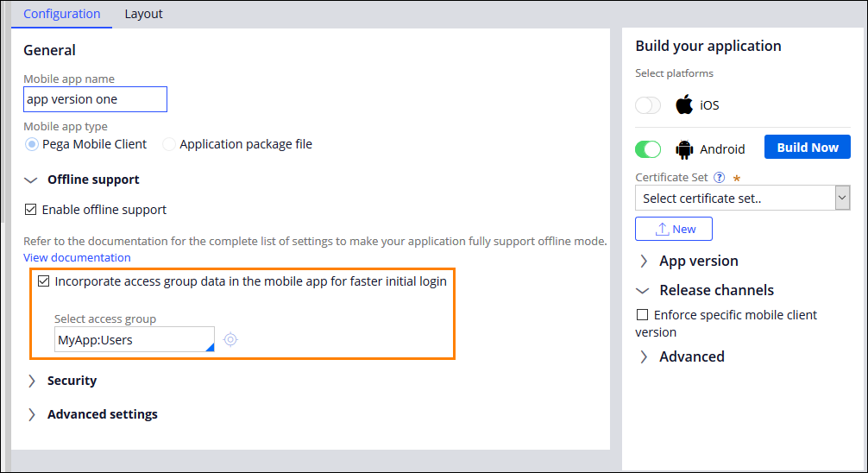Screen dimensions: 868x473
Task: Choose Application package file type
Action: point(169,144)
